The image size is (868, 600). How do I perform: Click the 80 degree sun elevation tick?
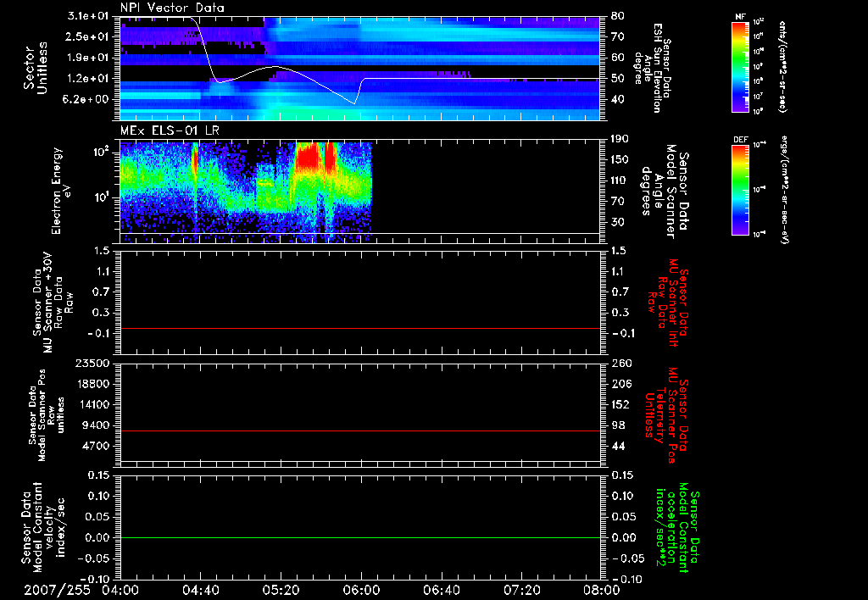click(x=618, y=16)
